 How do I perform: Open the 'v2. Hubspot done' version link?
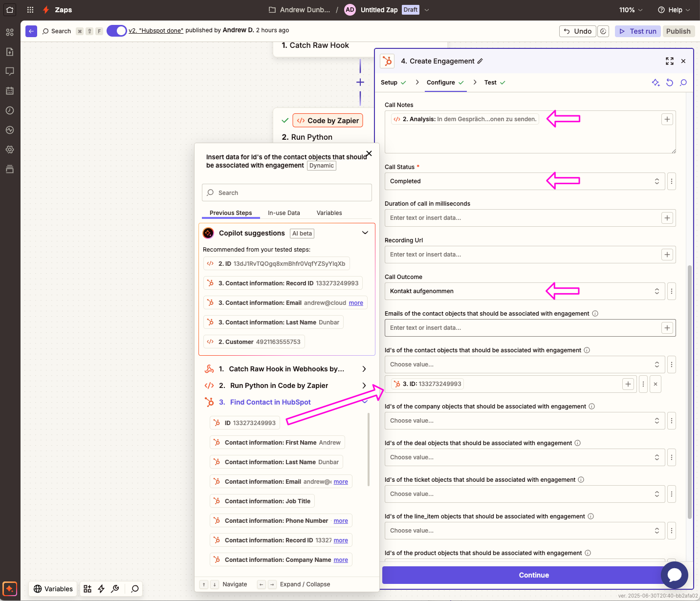click(156, 30)
